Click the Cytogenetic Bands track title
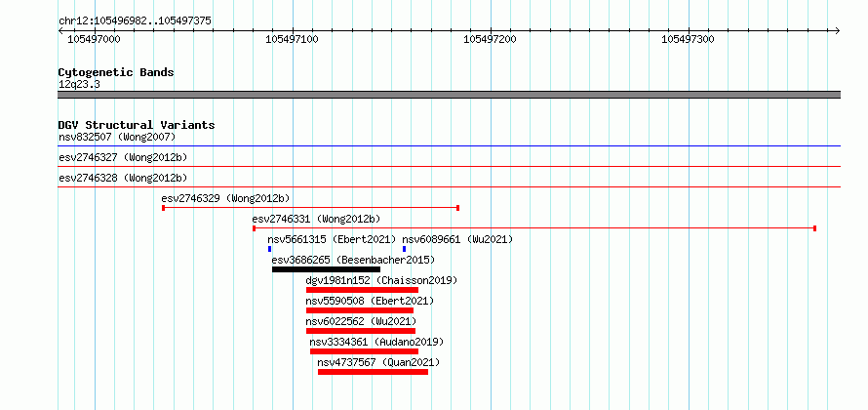Image resolution: width=868 pixels, height=410 pixels. coord(116,72)
